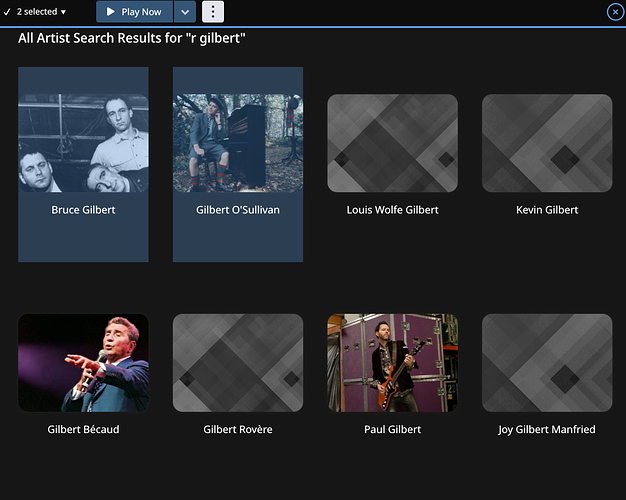Deselect the Bruce Gilbert artist photo
This screenshot has width=626, height=500.
click(x=83, y=143)
